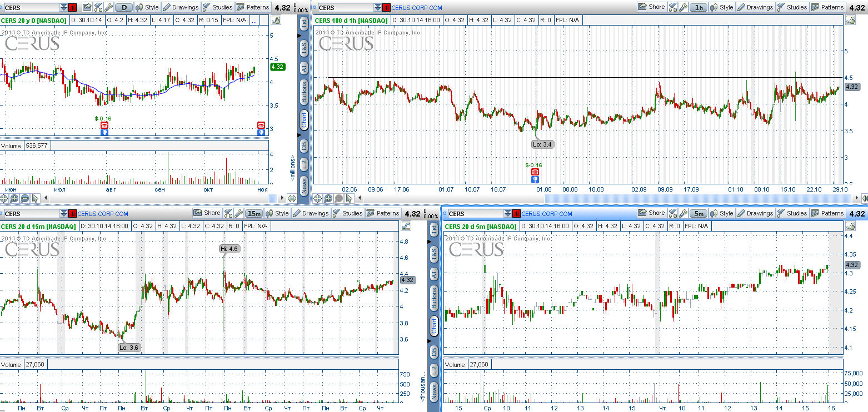This screenshot has width=868, height=412.
Task: Click the zoom out icon under daily chart
Action: pos(24,198)
